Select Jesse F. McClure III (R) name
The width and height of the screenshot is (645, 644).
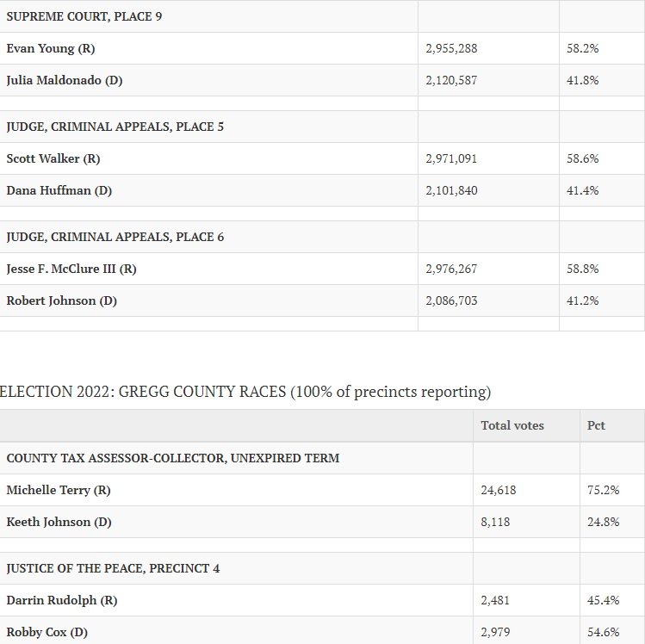71,269
